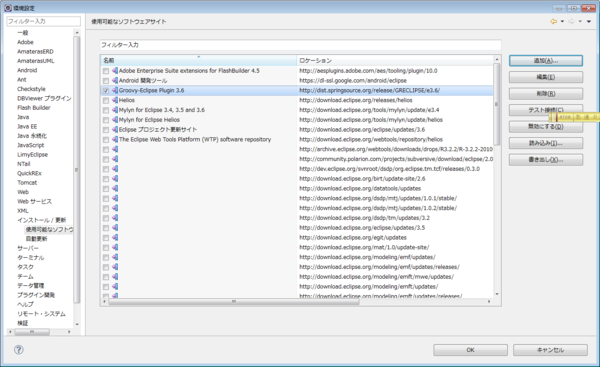Click site icon of the egit/updates row

tap(115, 238)
